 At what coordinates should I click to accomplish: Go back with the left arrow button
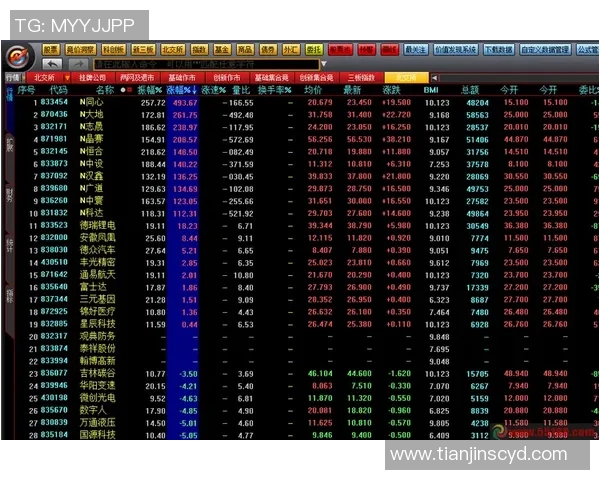[x=53, y=64]
